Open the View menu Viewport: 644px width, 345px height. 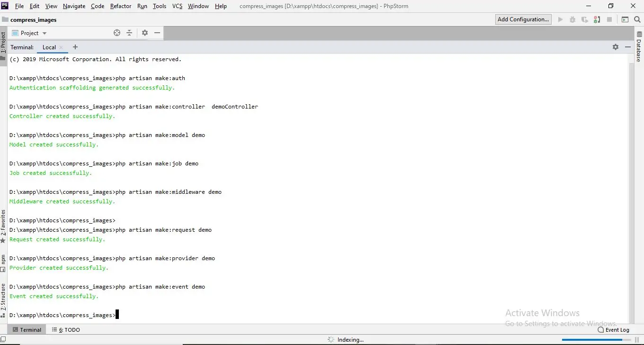[51, 6]
